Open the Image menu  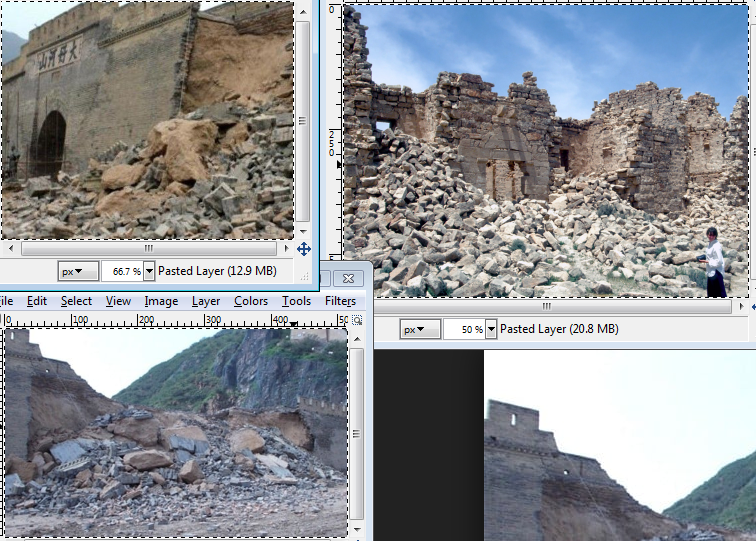[161, 301]
